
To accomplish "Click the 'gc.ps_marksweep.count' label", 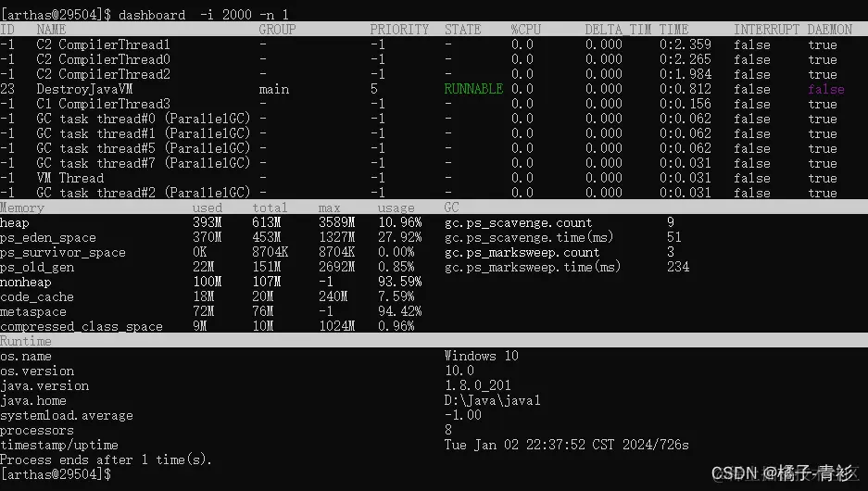I will (x=522, y=252).
